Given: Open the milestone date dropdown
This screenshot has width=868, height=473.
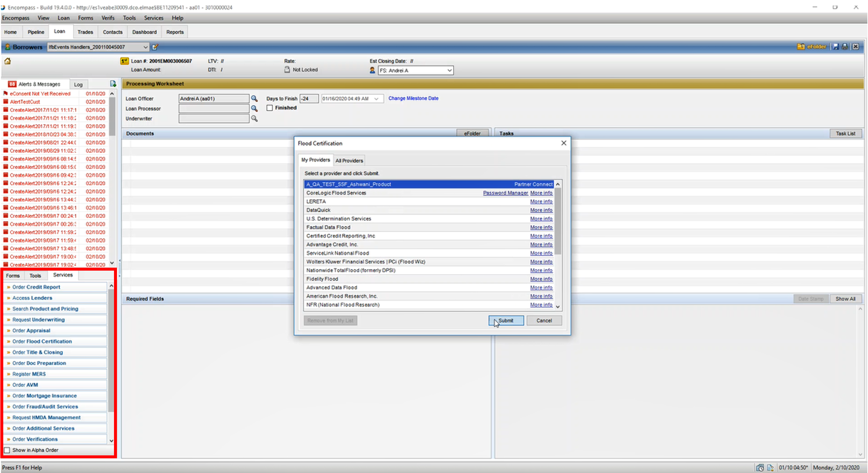Looking at the screenshot, I should (376, 99).
